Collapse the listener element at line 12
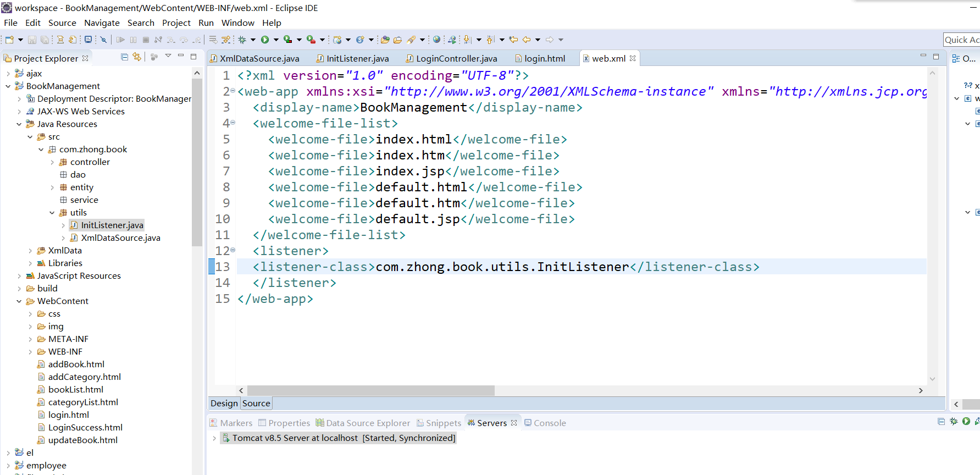This screenshot has width=980, height=475. pos(232,250)
